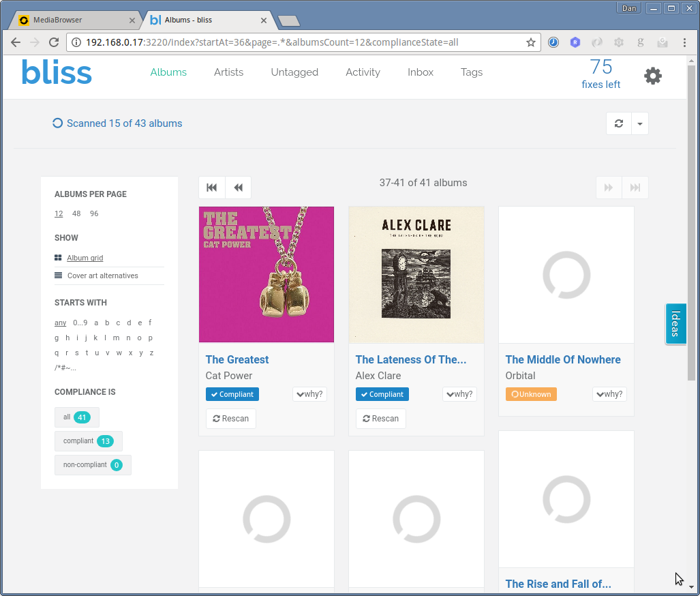This screenshot has width=700, height=596.
Task: Close the Albums - bliss tab
Action: (x=264, y=20)
